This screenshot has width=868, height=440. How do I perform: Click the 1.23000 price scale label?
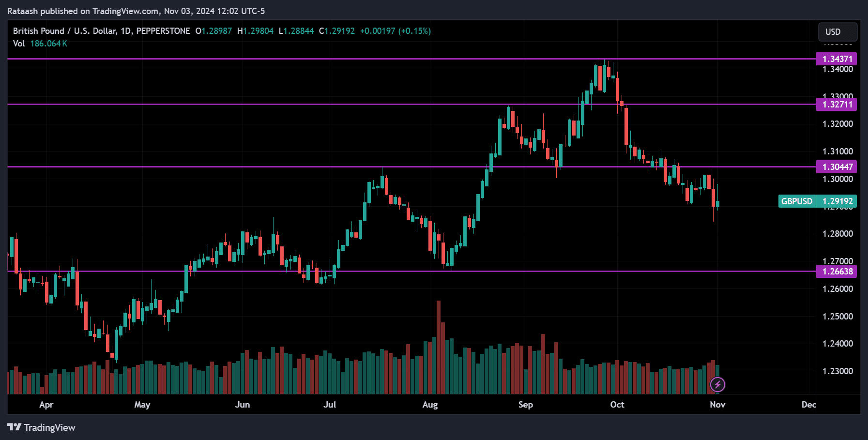[838, 371]
